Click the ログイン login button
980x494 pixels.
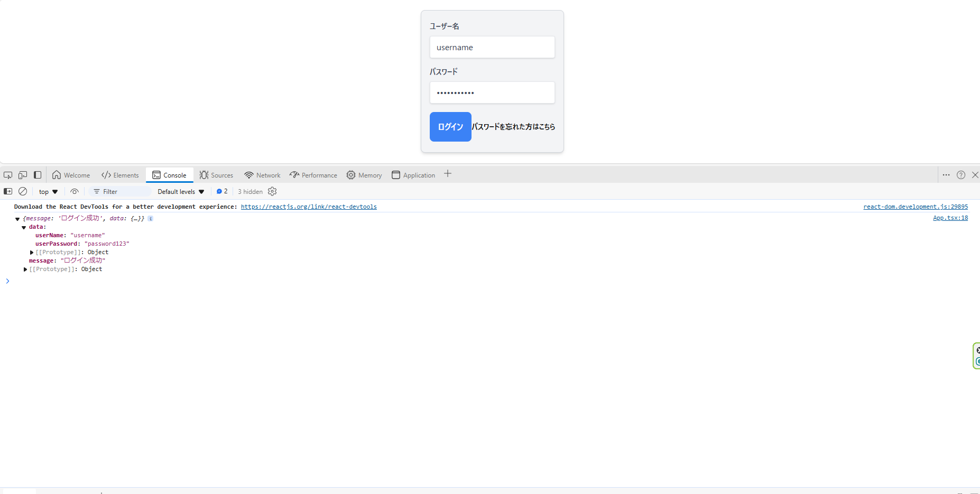pyautogui.click(x=450, y=127)
